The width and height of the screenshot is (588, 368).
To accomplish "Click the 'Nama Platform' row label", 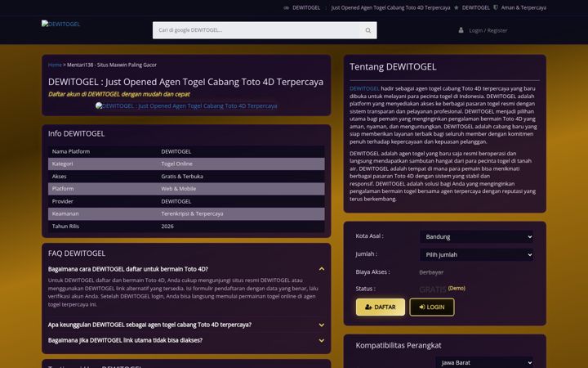I will pyautogui.click(x=71, y=151).
